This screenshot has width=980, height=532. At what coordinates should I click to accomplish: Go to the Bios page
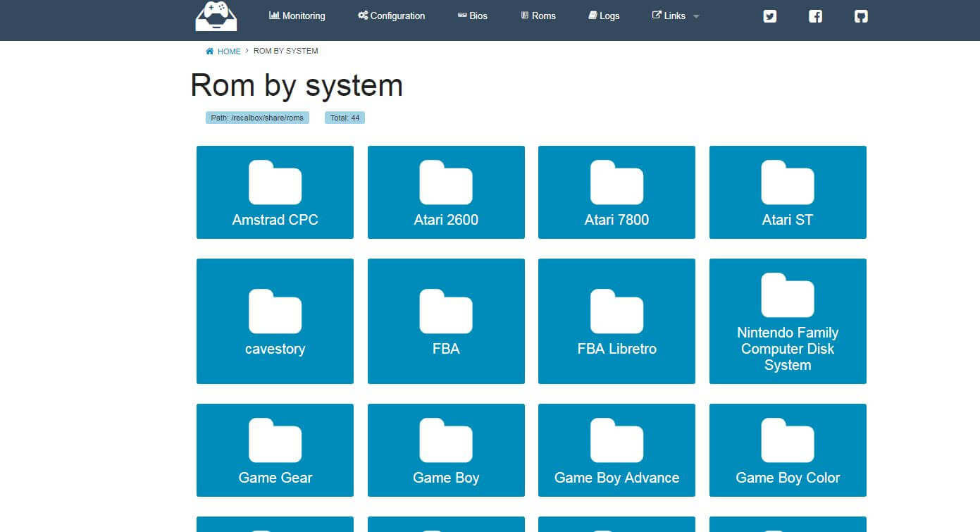472,16
